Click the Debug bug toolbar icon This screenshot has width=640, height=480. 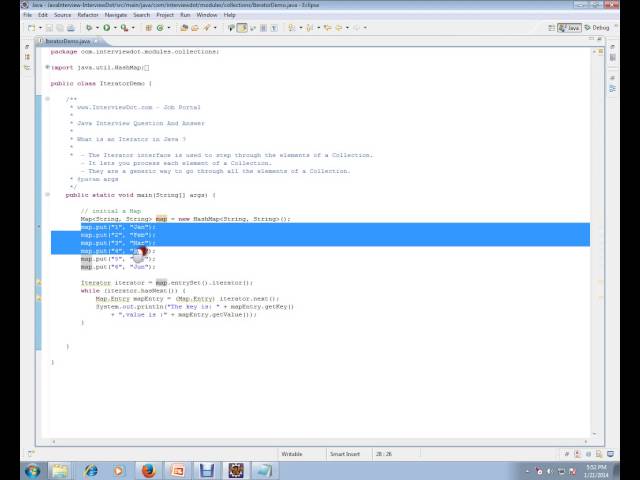coord(89,28)
